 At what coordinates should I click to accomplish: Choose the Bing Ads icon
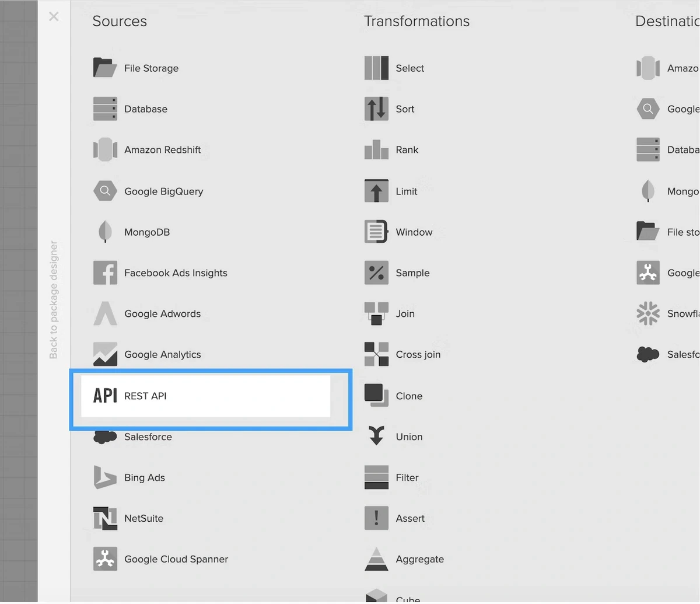[105, 477]
